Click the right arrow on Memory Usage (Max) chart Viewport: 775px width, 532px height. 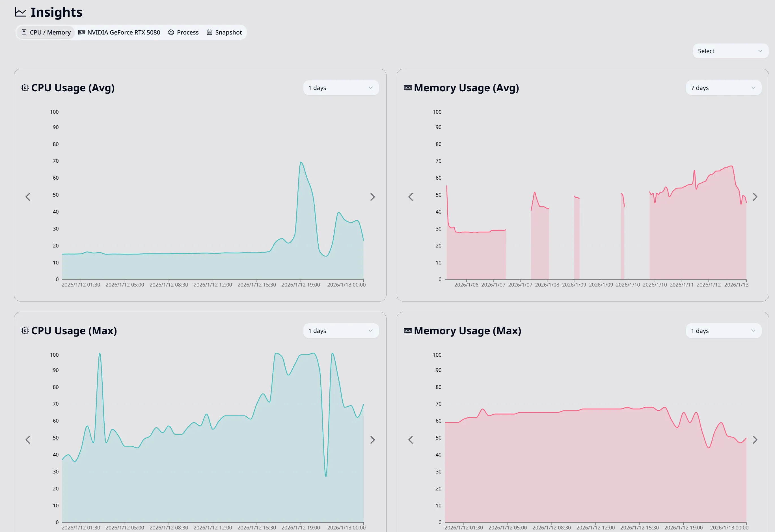(755, 440)
